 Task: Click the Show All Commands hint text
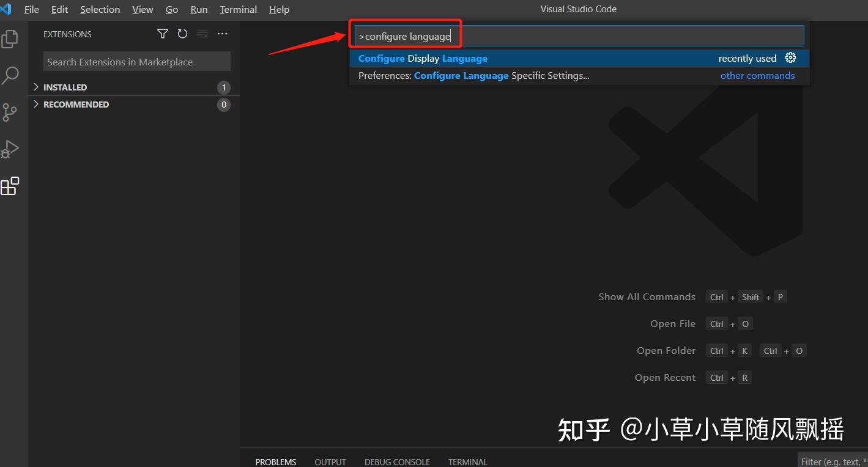647,296
